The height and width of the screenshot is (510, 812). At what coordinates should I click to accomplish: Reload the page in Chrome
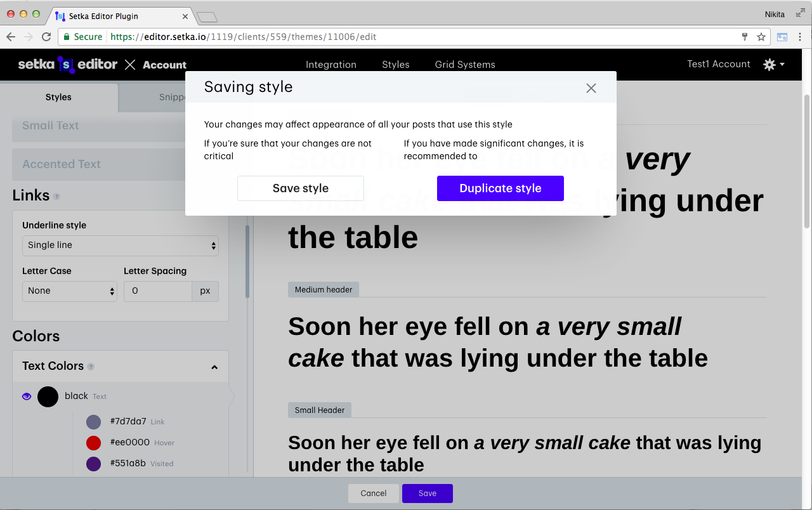pyautogui.click(x=46, y=37)
